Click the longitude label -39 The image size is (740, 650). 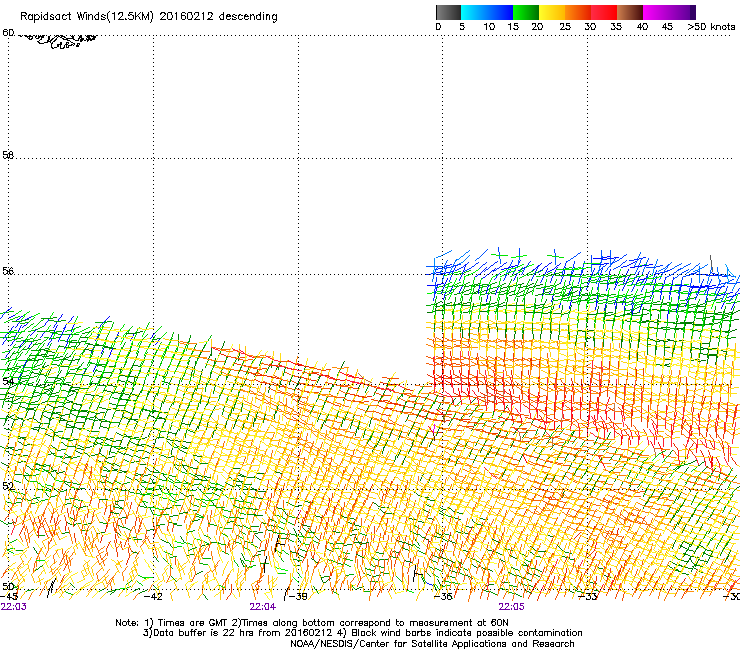click(x=298, y=596)
